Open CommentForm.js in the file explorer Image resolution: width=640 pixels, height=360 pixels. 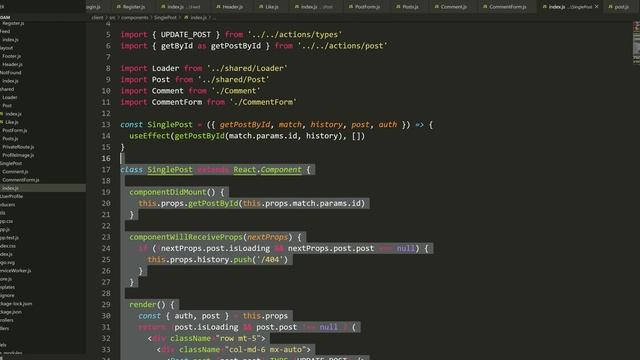pos(20,180)
